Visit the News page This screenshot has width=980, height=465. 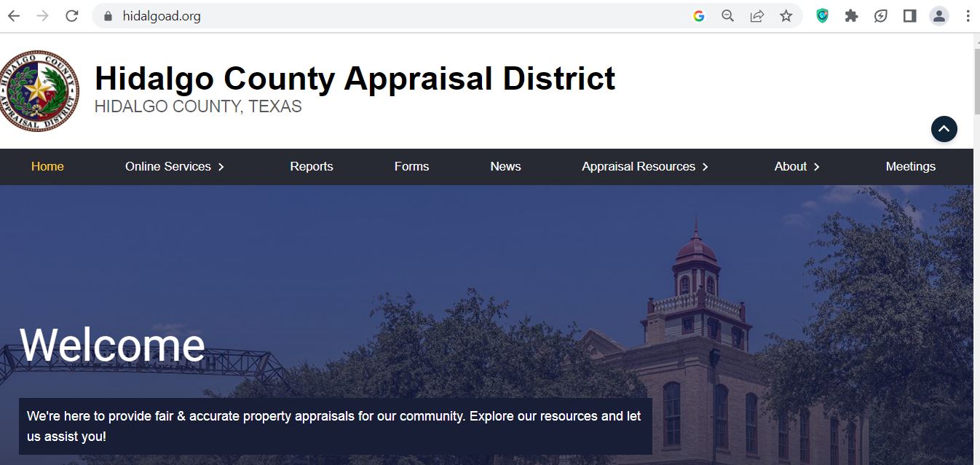coord(505,166)
